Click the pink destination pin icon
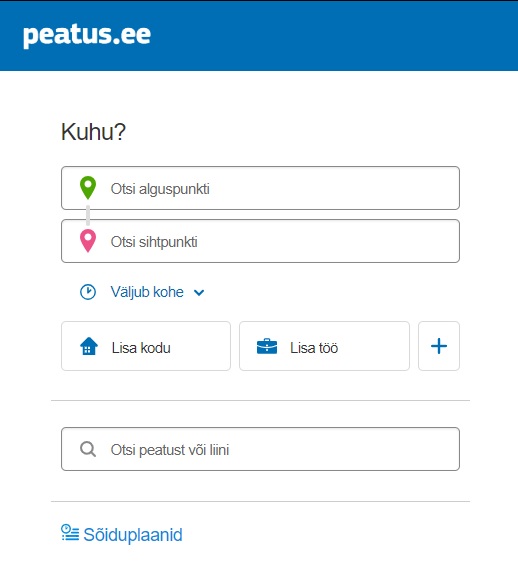 [88, 241]
